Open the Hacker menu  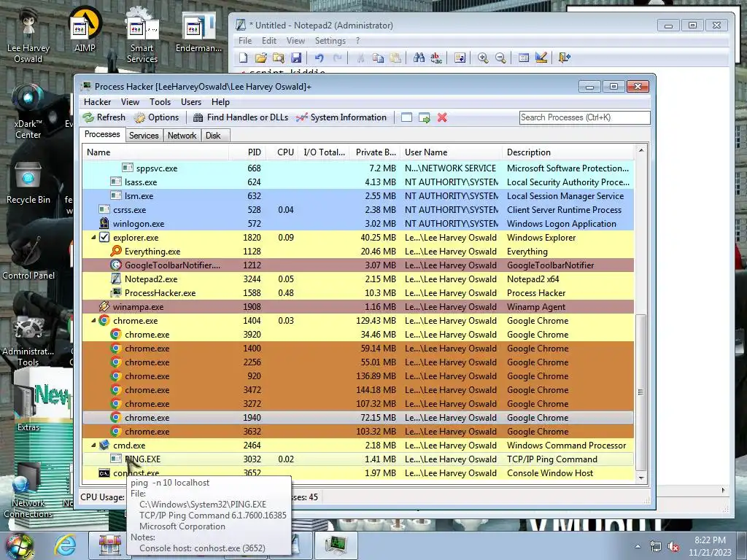(x=97, y=102)
